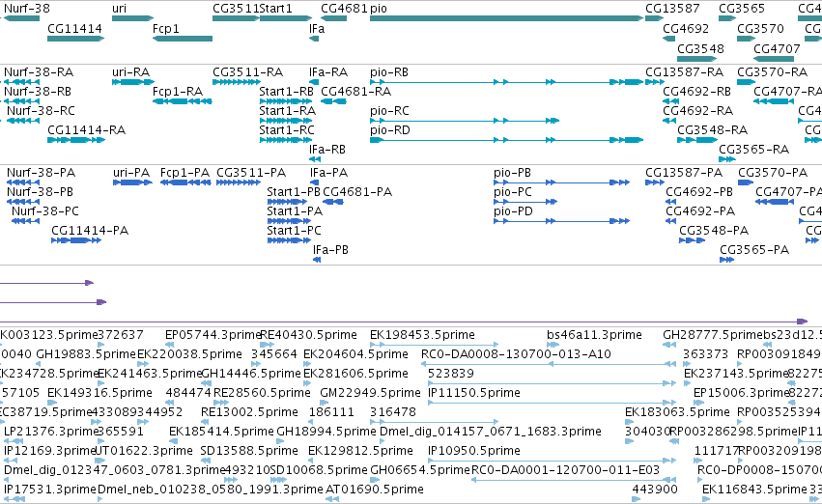The height and width of the screenshot is (504, 822).
Task: Select the Start1-PB protein feature
Action: pyautogui.click(x=287, y=202)
